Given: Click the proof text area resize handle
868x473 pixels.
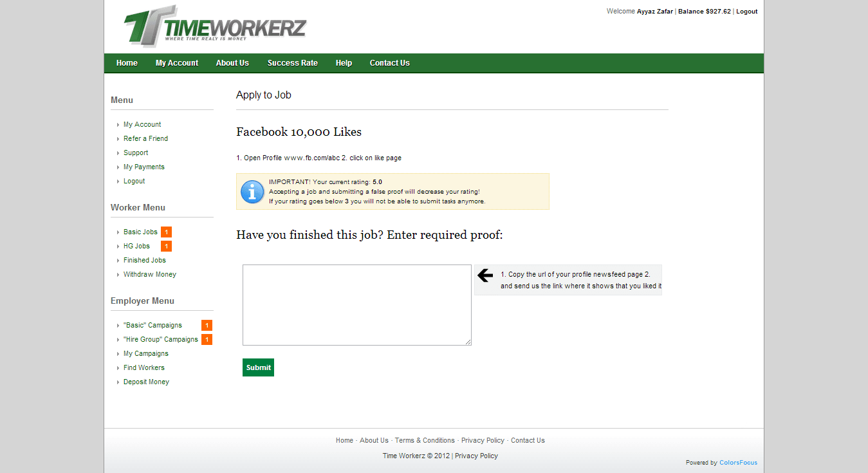Looking at the screenshot, I should click(468, 342).
